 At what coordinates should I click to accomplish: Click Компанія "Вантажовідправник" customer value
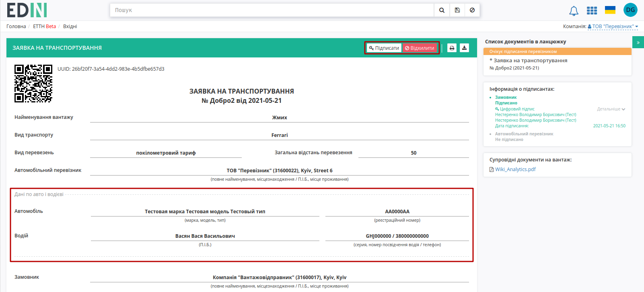click(280, 278)
